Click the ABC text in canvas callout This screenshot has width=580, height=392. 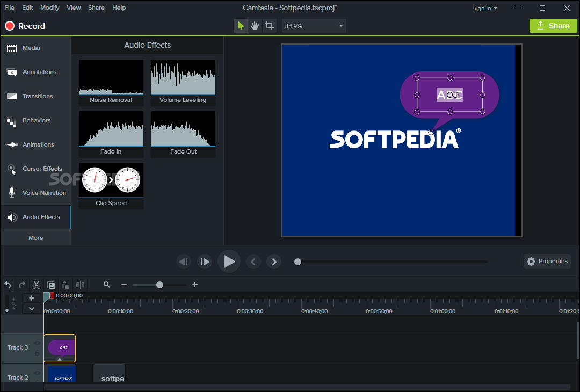coord(450,95)
